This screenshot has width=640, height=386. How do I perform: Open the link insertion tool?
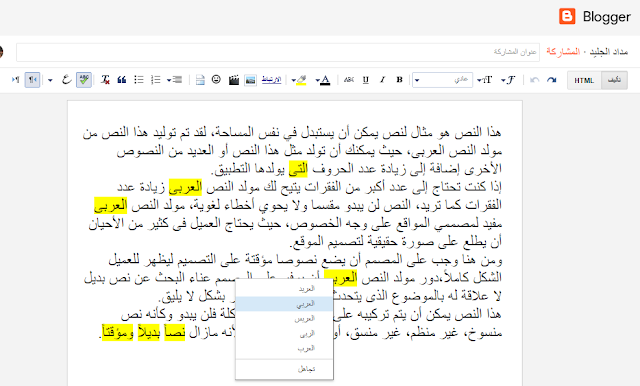click(271, 80)
